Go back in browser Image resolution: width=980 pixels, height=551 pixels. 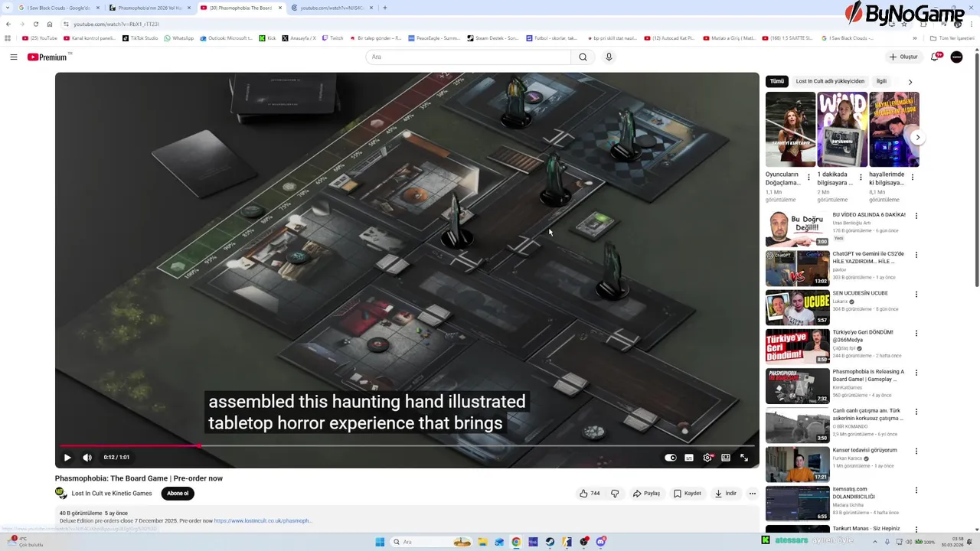(x=8, y=24)
